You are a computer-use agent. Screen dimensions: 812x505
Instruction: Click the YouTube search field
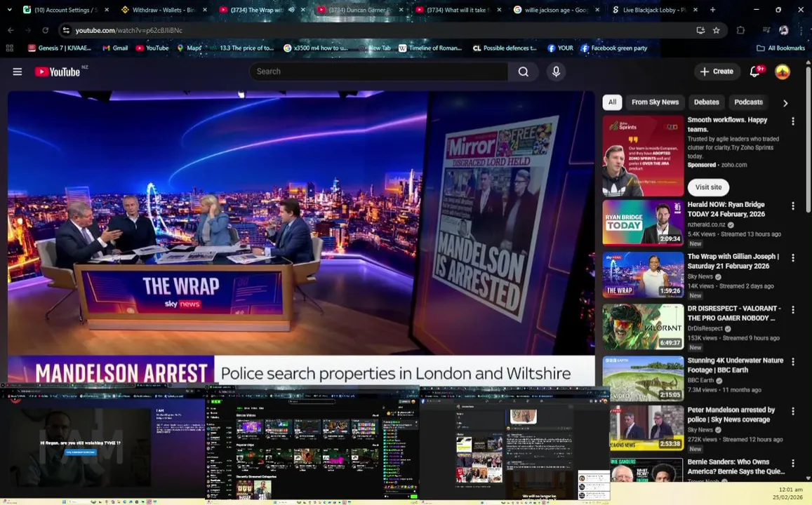click(378, 72)
